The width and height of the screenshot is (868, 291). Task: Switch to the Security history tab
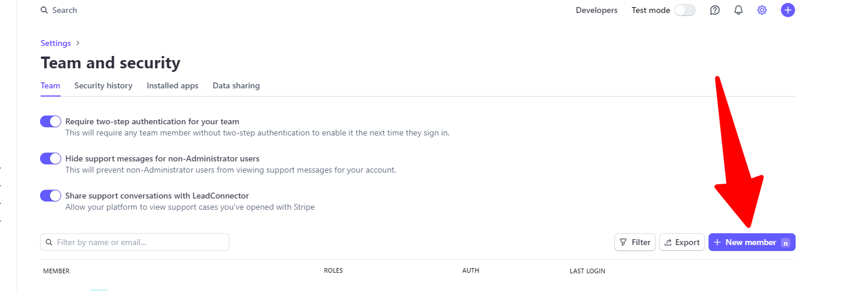pos(103,85)
